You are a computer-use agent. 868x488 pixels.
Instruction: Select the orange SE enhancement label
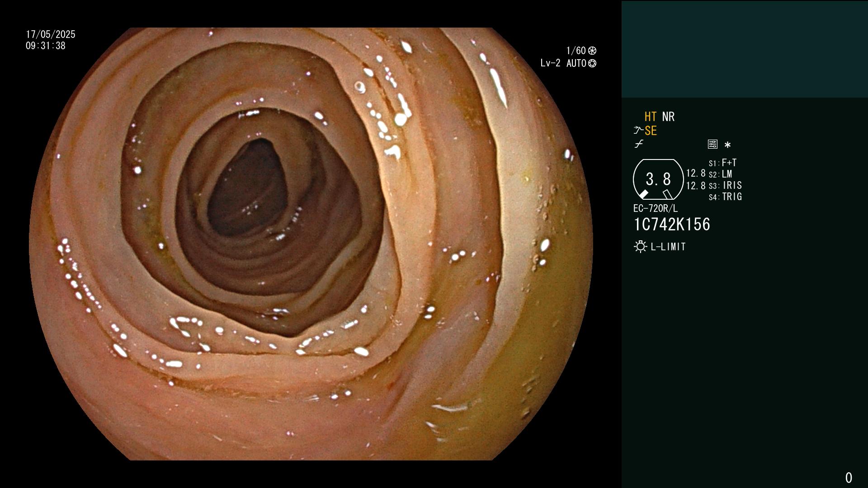pos(651,131)
